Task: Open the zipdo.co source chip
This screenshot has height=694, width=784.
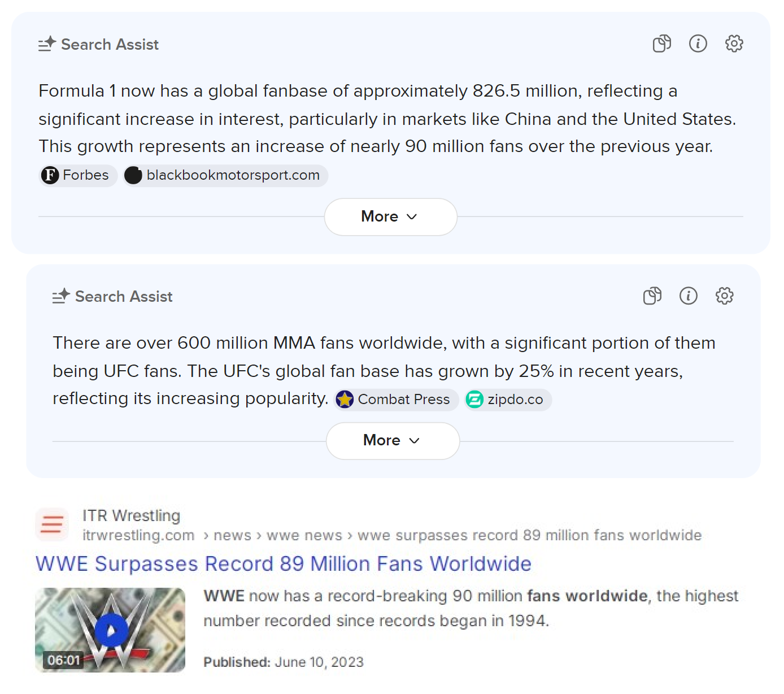Action: (507, 400)
